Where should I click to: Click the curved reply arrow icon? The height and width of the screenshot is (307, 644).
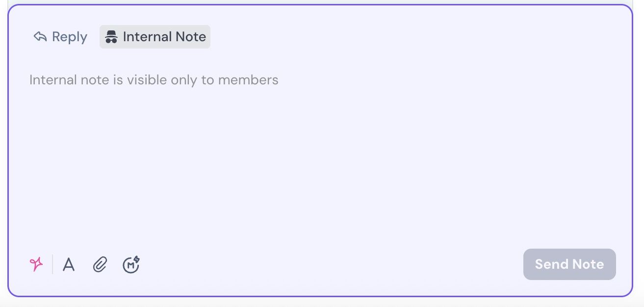click(40, 37)
